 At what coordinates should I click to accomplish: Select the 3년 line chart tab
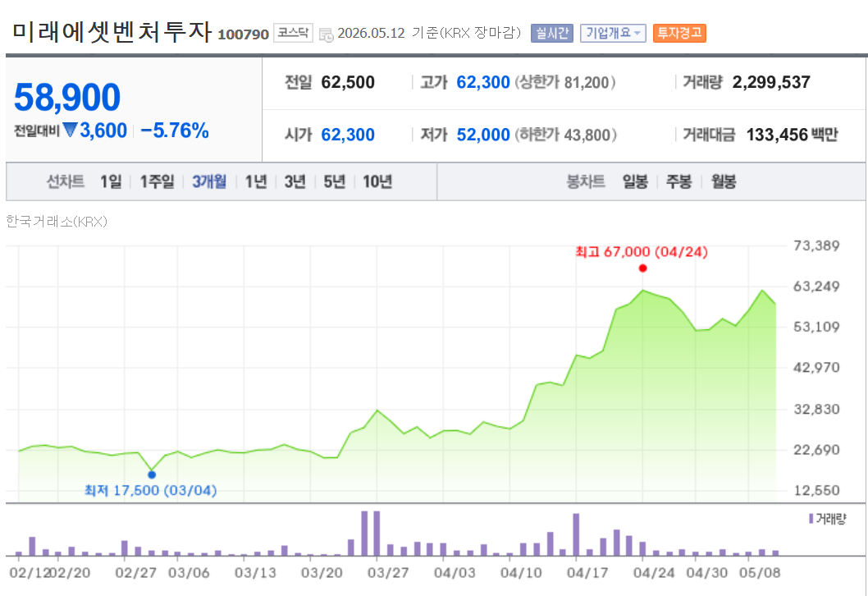pos(295,181)
